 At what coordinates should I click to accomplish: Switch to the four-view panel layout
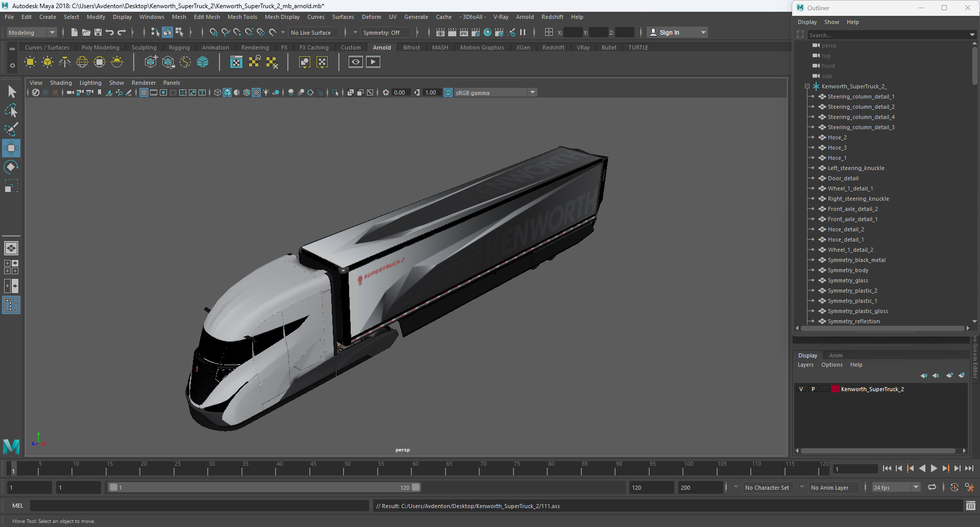(11, 267)
